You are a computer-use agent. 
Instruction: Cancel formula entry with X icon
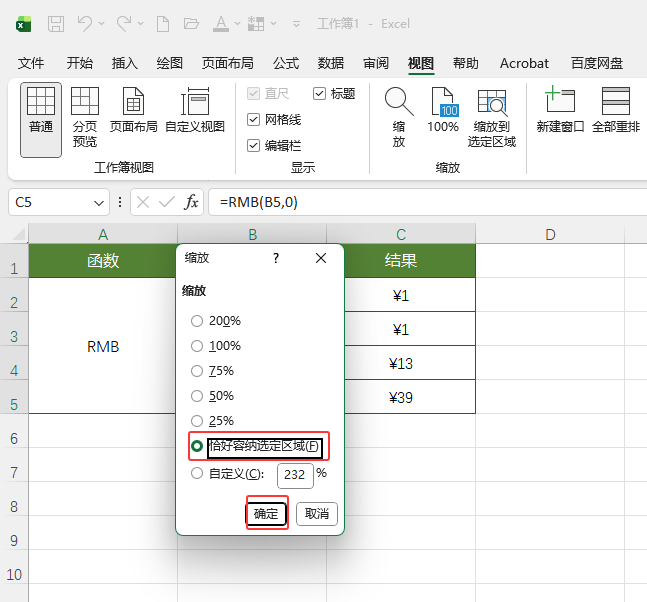[143, 202]
